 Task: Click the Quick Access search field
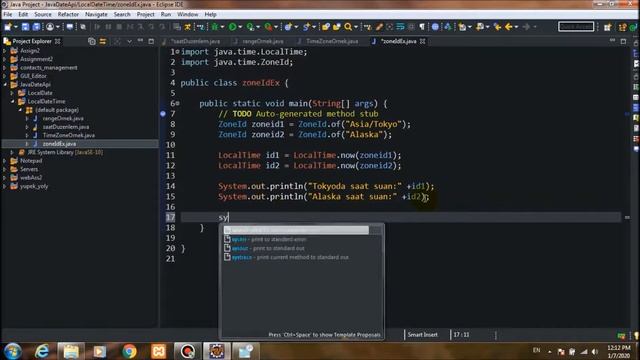pyautogui.click(x=576, y=27)
